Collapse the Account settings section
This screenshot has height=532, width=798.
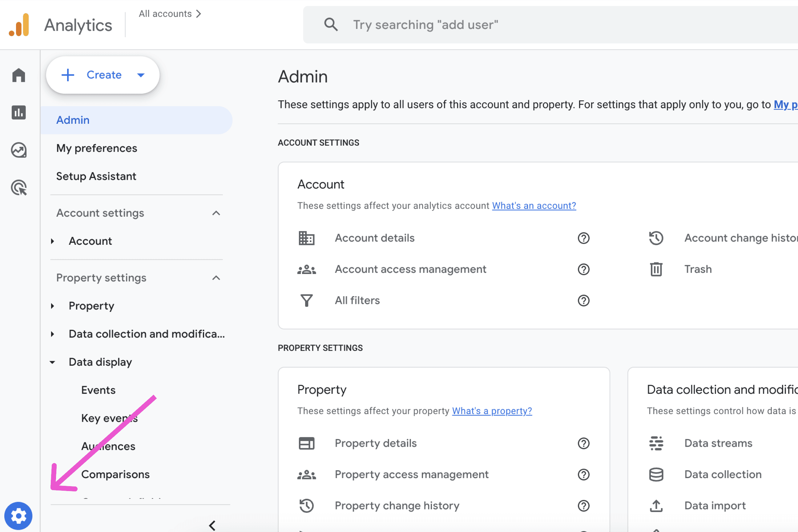[216, 213]
